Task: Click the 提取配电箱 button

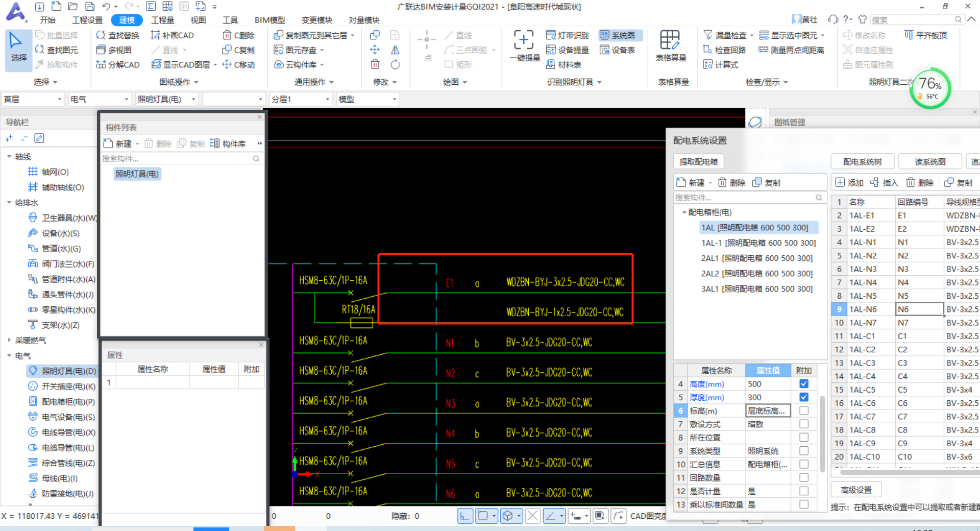Action: (x=698, y=161)
